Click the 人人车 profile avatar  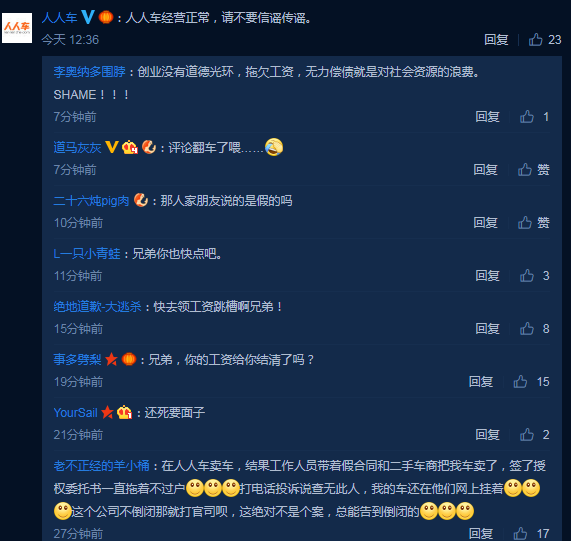click(x=17, y=28)
